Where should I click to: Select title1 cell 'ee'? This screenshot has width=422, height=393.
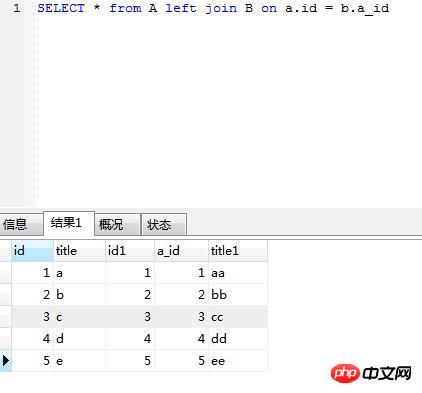point(238,361)
